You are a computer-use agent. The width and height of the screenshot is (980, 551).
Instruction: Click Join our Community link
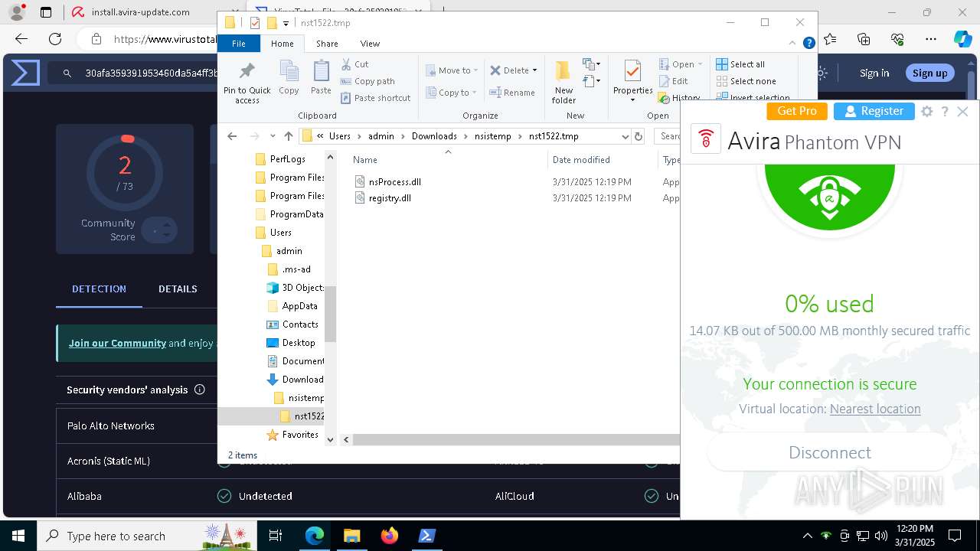(x=117, y=344)
